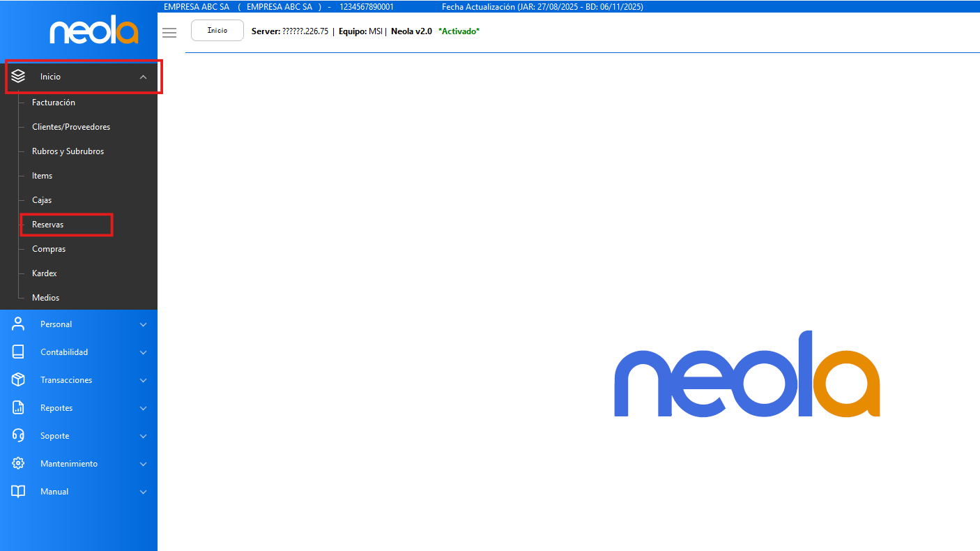Open Reservas from the Inicio menu

(x=48, y=225)
